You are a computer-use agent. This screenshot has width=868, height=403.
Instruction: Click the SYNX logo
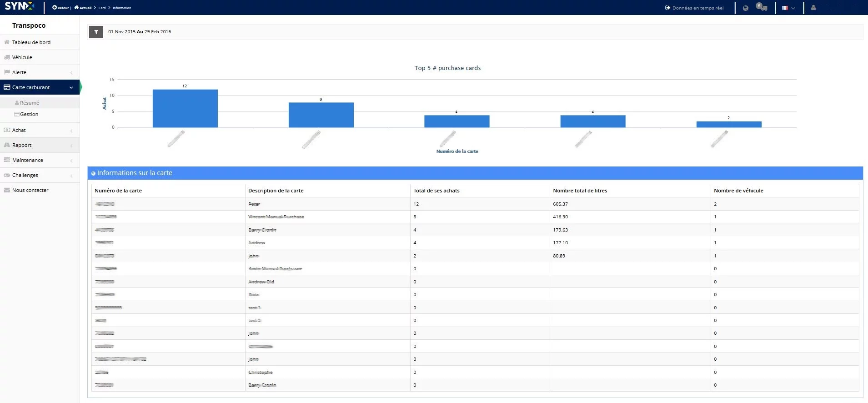tap(20, 6)
